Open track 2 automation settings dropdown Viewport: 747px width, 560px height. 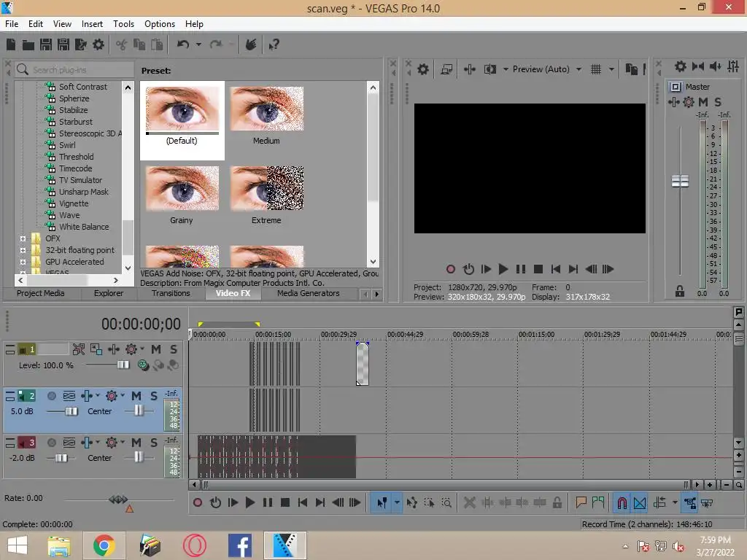[123, 396]
